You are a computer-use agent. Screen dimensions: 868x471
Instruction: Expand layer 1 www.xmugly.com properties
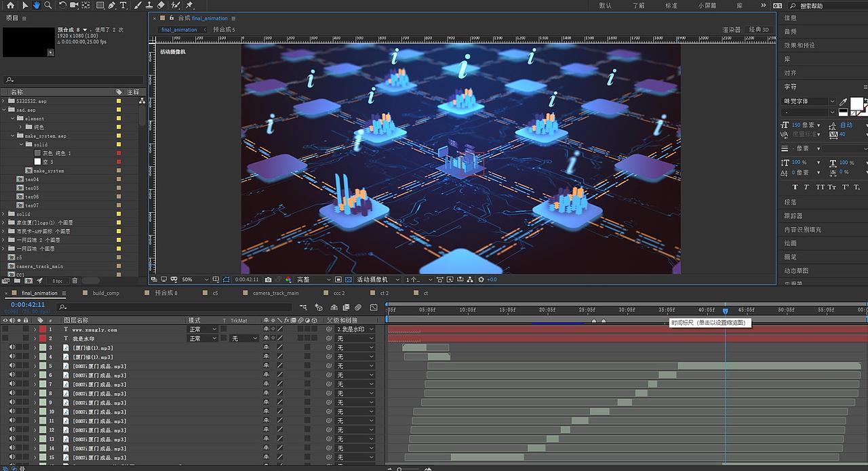pos(35,329)
